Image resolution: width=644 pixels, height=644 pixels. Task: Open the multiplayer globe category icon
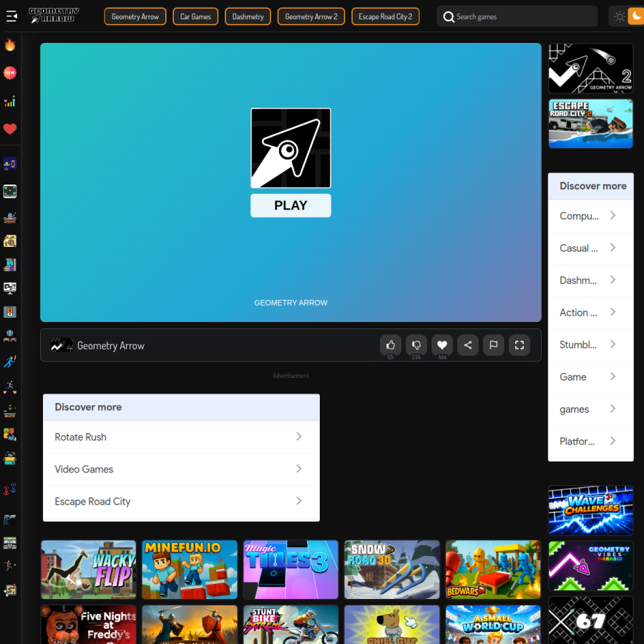coord(10,336)
